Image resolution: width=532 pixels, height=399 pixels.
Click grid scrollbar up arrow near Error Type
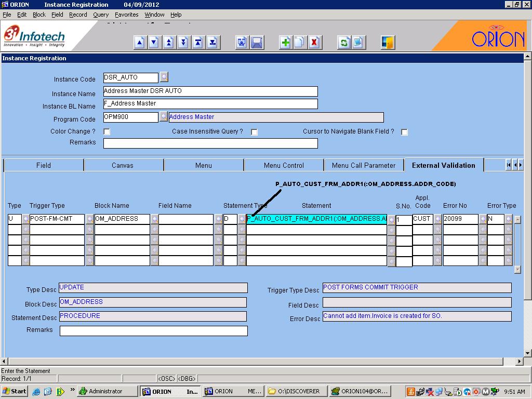click(x=517, y=220)
